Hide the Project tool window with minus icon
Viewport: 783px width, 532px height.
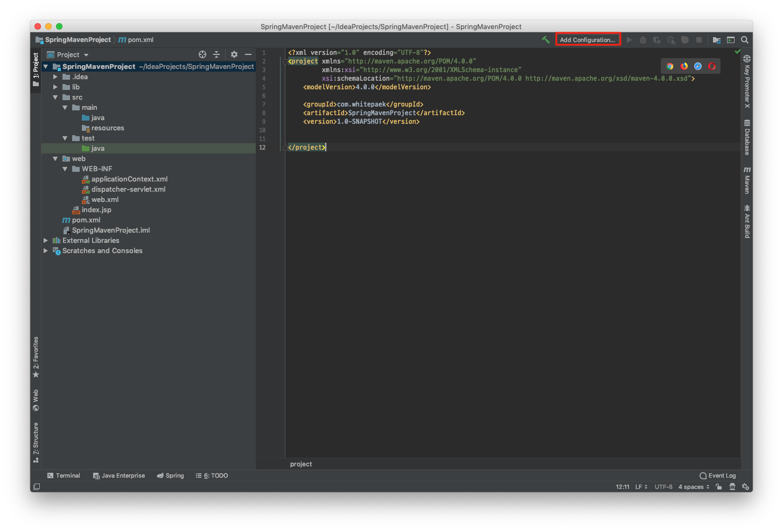click(248, 54)
